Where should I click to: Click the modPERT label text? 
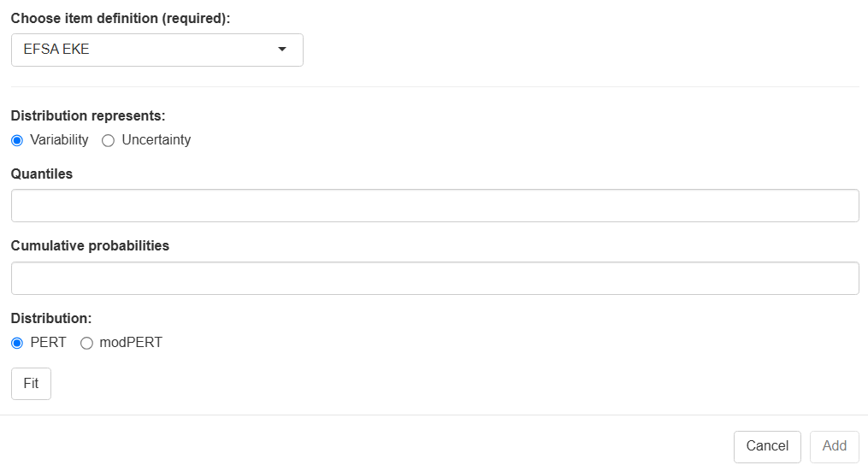tap(131, 343)
